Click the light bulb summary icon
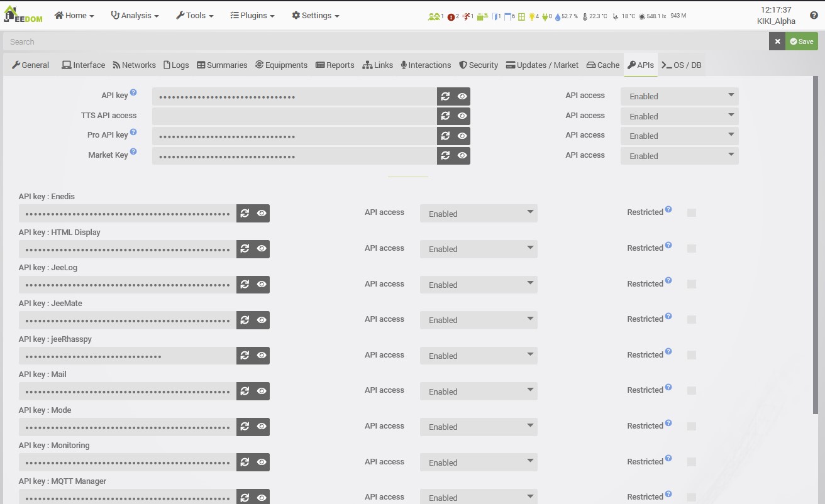This screenshot has height=504, width=825. 531,16
